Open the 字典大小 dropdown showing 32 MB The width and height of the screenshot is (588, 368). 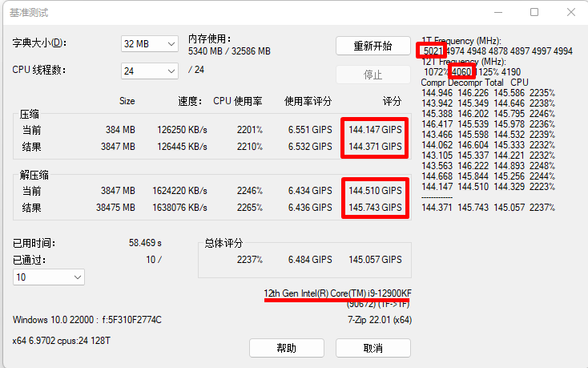click(x=149, y=43)
